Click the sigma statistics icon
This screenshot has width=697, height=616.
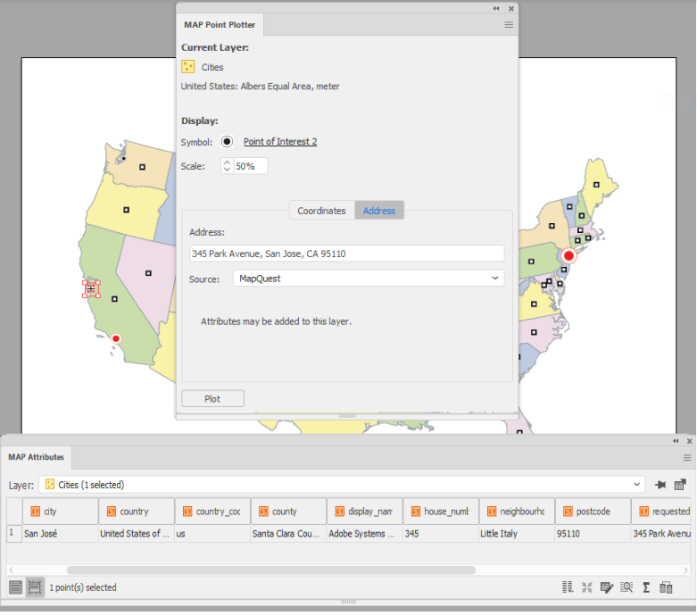click(646, 587)
